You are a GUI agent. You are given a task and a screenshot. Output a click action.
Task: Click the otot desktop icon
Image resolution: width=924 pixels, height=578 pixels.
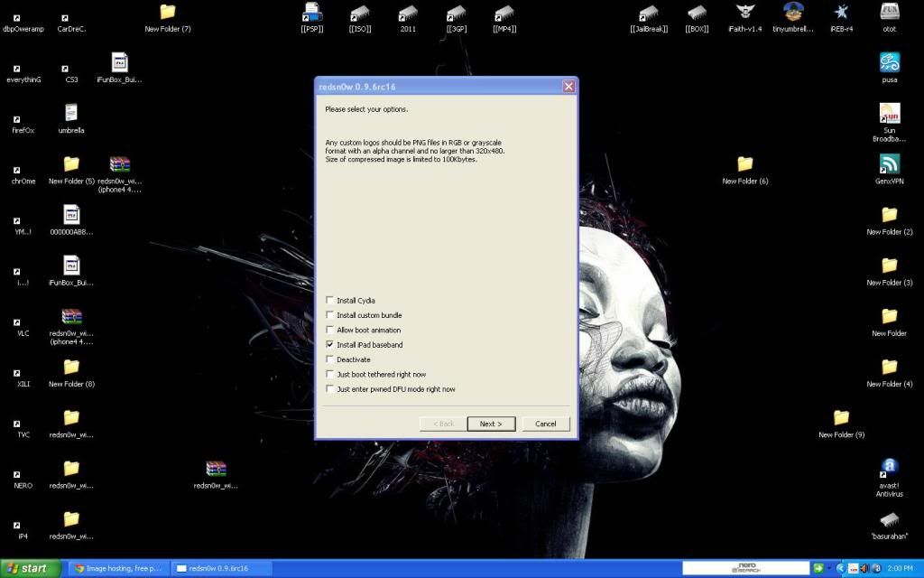coord(890,18)
